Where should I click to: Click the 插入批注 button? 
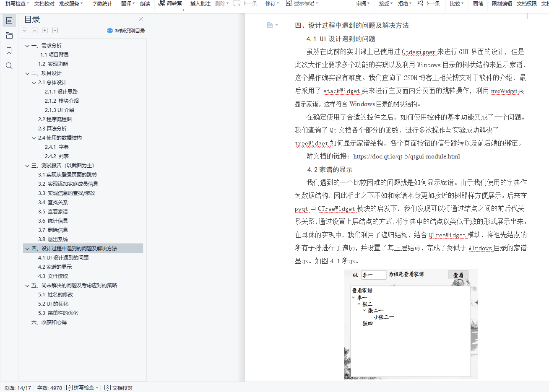[x=200, y=3]
